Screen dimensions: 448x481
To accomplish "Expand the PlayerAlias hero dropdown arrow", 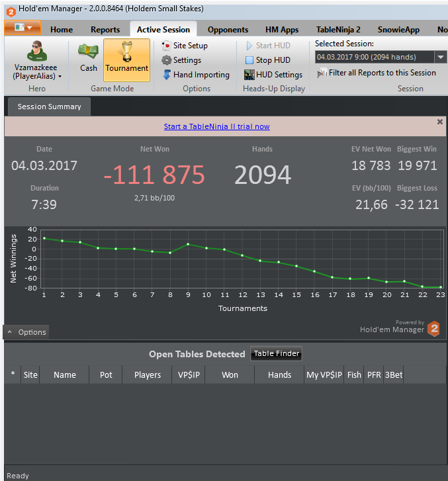I will pos(60,76).
